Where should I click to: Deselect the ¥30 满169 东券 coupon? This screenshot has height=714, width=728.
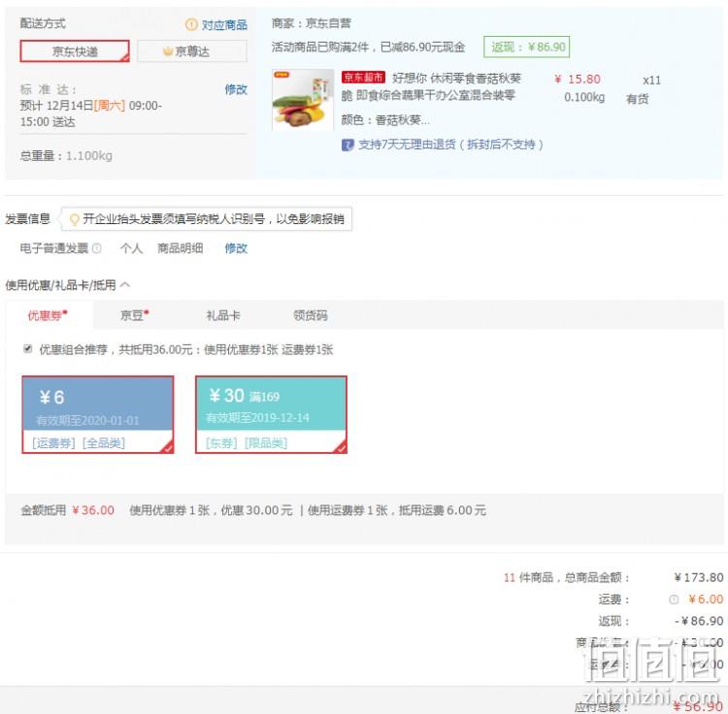(271, 414)
